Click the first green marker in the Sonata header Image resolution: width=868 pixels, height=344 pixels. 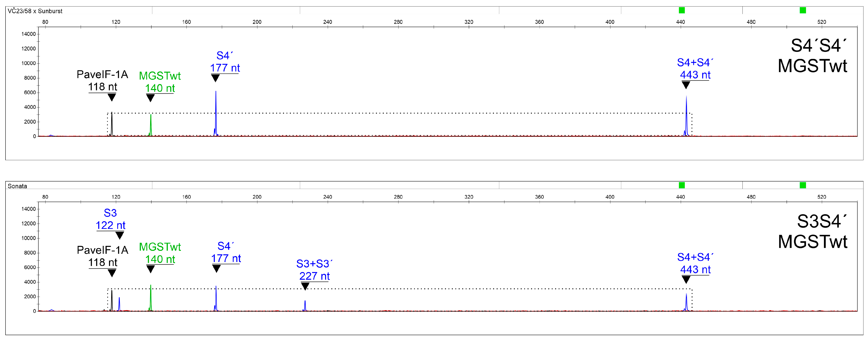(x=682, y=185)
